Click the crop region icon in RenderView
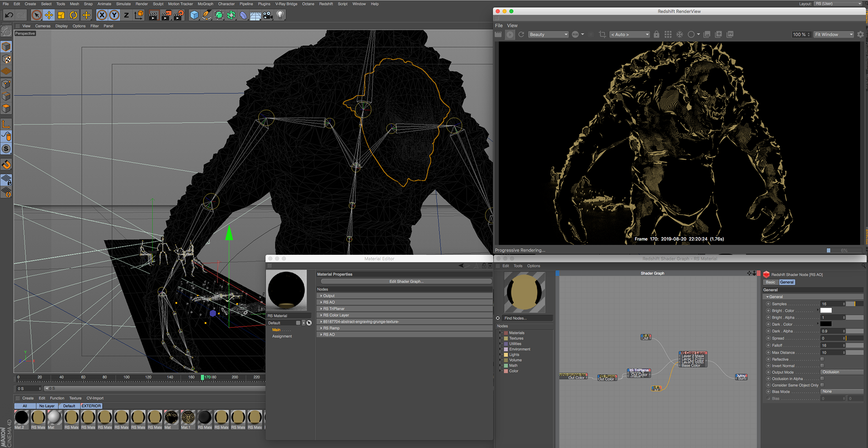Image resolution: width=868 pixels, height=448 pixels. [x=602, y=34]
